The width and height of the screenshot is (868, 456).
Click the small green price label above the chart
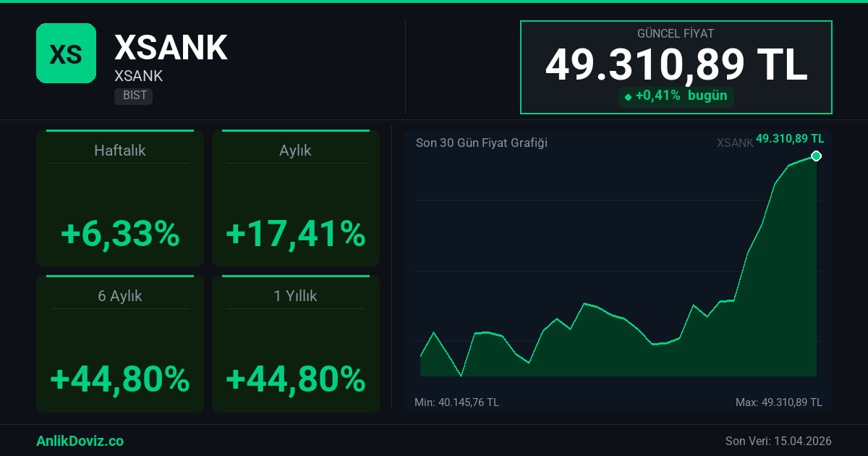(790, 138)
